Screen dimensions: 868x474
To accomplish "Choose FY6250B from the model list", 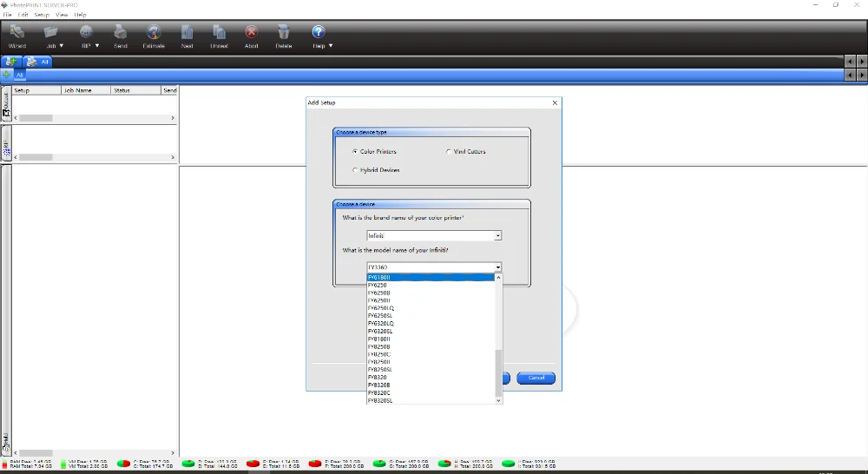I will click(x=431, y=293).
